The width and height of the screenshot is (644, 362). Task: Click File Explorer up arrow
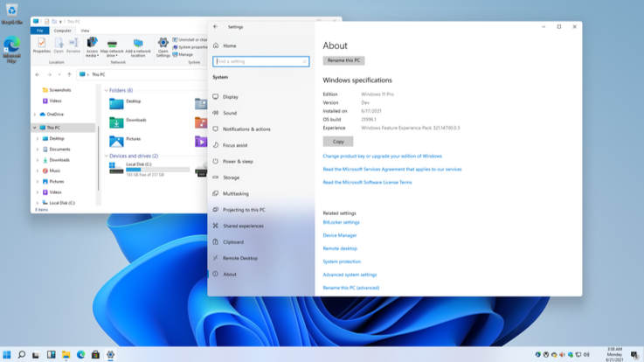(x=69, y=75)
